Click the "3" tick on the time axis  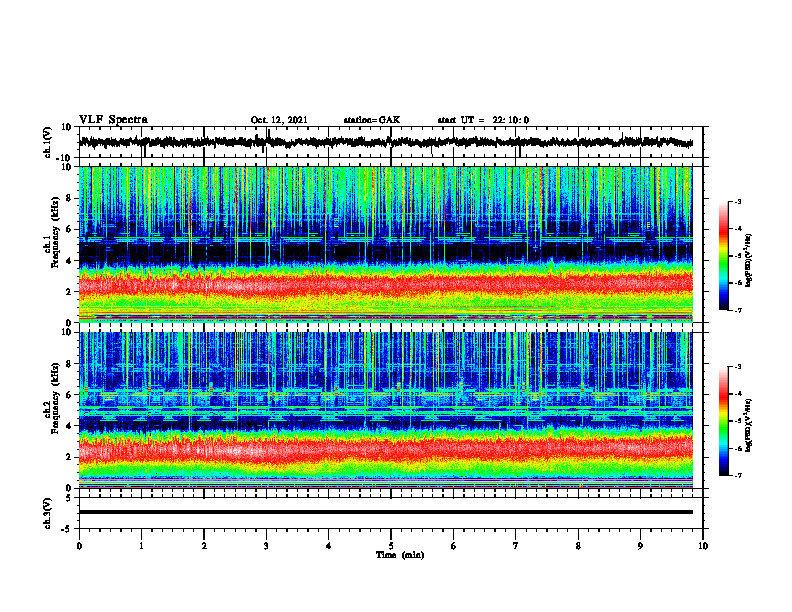point(266,546)
